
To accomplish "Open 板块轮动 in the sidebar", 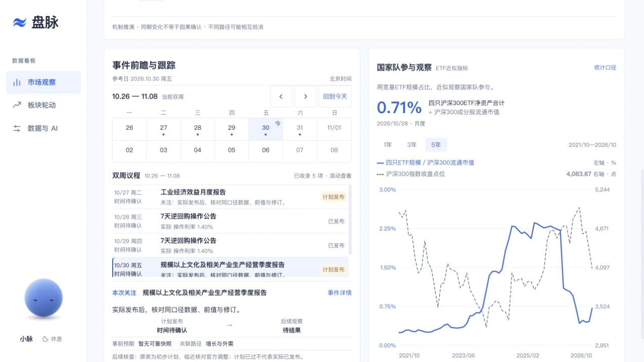I will [43, 105].
